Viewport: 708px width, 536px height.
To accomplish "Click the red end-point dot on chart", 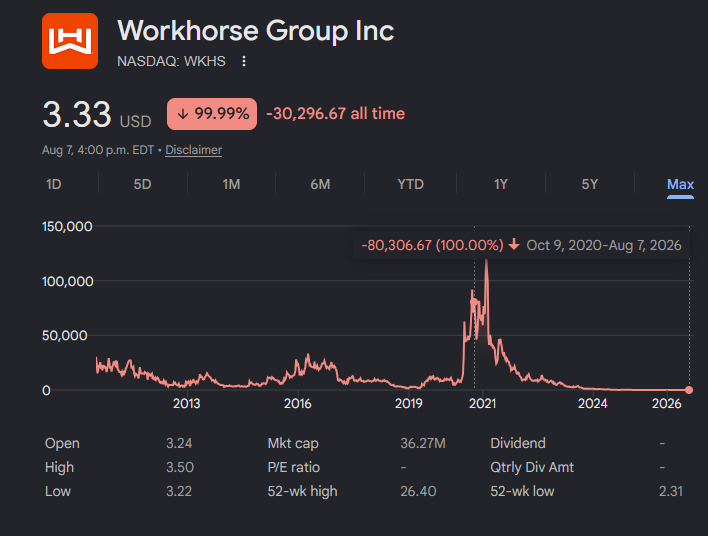I will coord(689,390).
